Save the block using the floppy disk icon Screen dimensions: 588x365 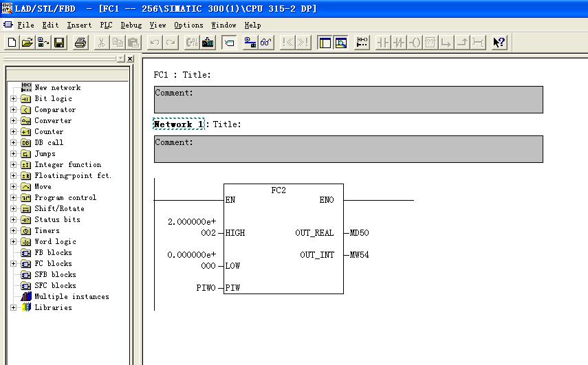(x=60, y=43)
